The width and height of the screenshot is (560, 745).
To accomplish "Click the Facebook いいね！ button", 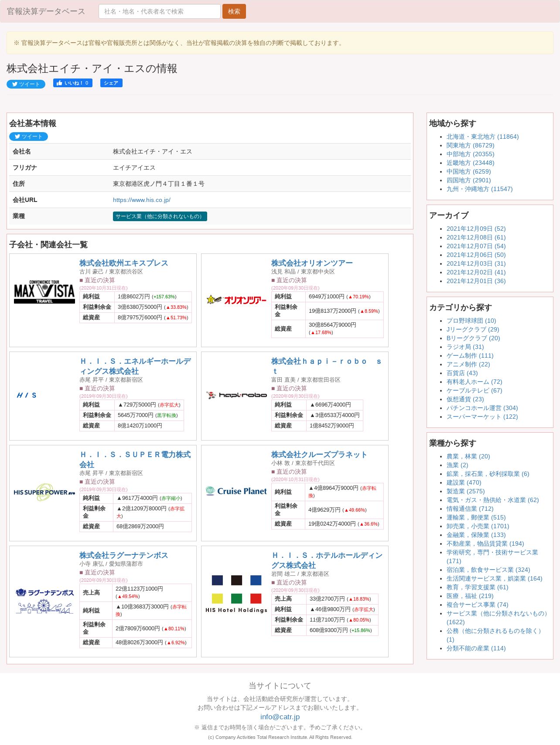I will 73,83.
